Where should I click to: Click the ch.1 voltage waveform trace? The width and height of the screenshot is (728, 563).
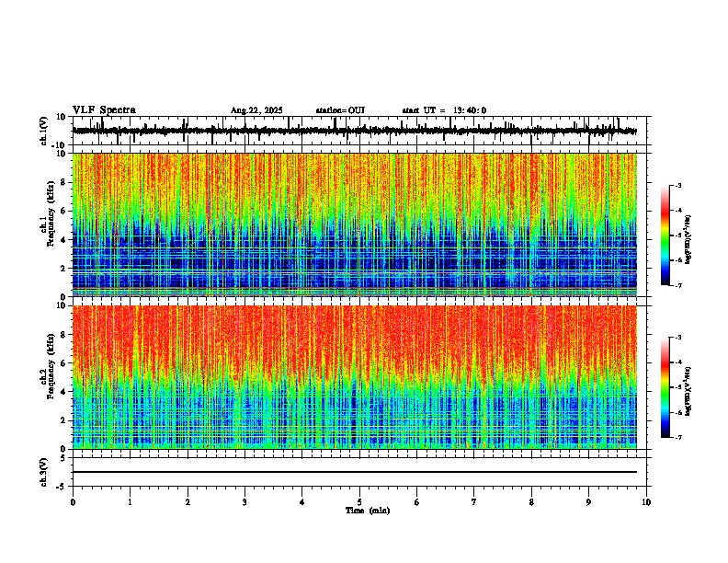click(x=354, y=131)
